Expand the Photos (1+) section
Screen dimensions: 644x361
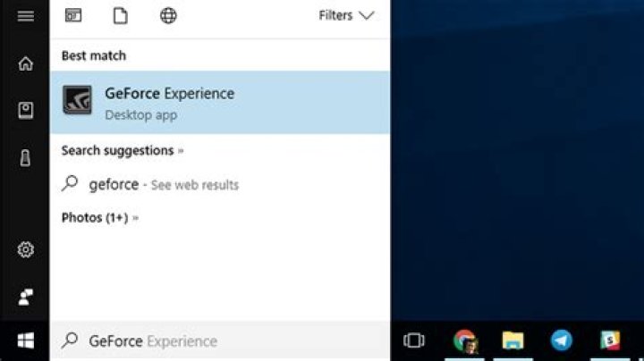100,217
